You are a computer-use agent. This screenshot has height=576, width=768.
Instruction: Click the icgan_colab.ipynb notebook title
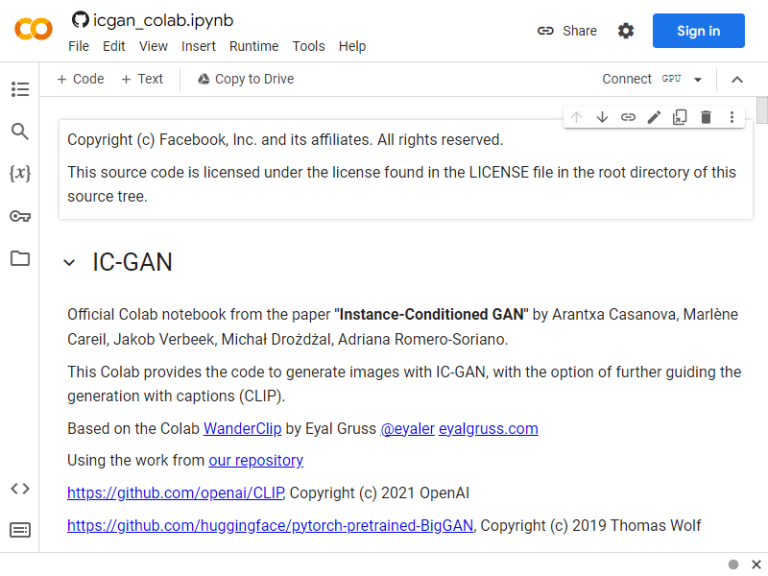(x=163, y=20)
